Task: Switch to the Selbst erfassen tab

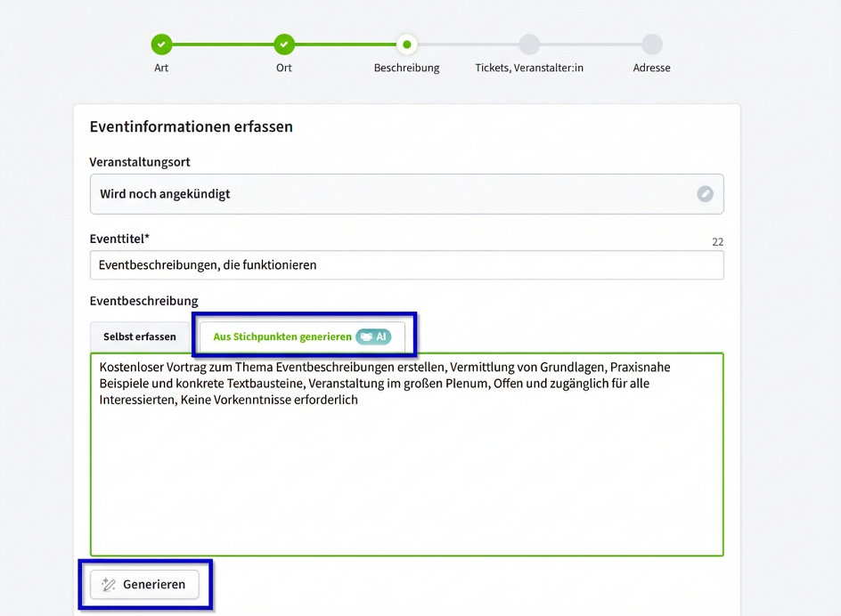Action: [140, 336]
